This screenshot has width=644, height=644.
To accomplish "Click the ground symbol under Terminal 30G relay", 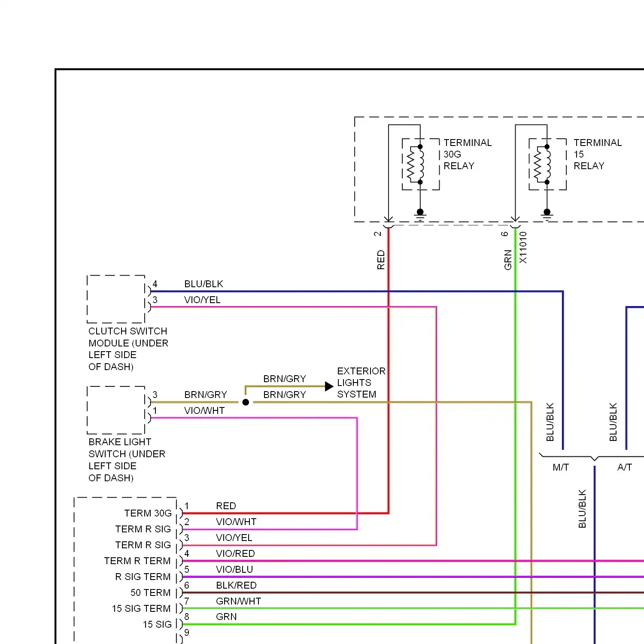I will pos(420,215).
